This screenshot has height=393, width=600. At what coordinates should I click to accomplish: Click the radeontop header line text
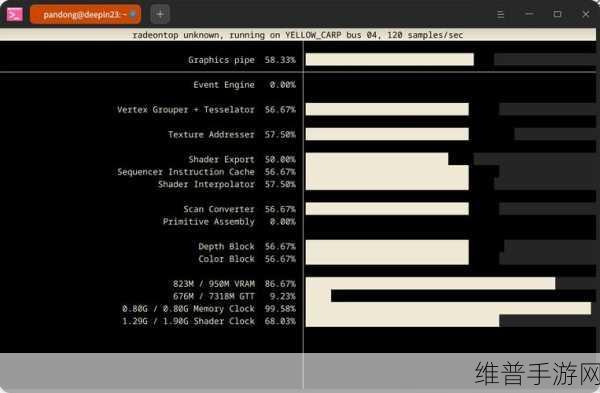point(298,35)
